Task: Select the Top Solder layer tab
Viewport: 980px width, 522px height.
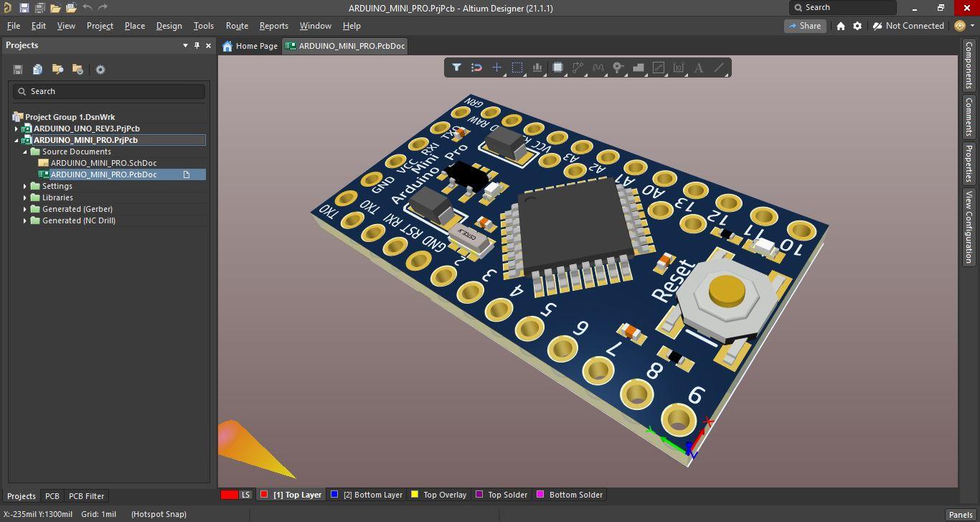Action: 501,495
